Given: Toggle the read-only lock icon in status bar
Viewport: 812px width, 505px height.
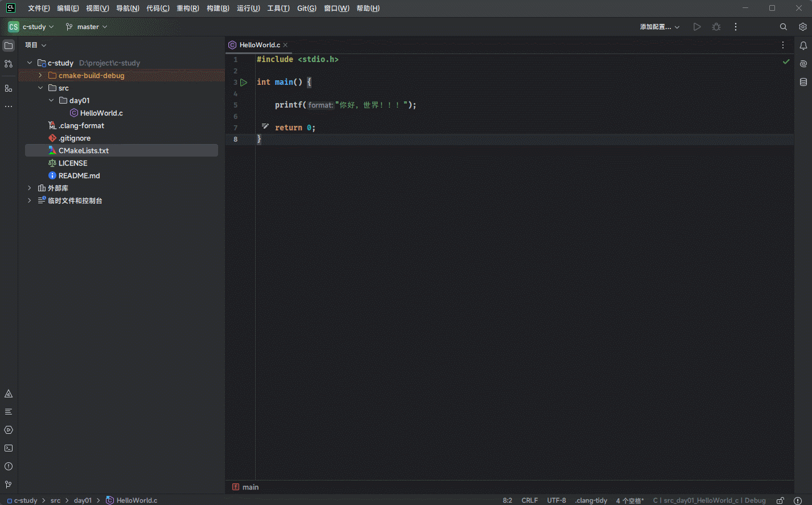Looking at the screenshot, I should click(x=780, y=500).
